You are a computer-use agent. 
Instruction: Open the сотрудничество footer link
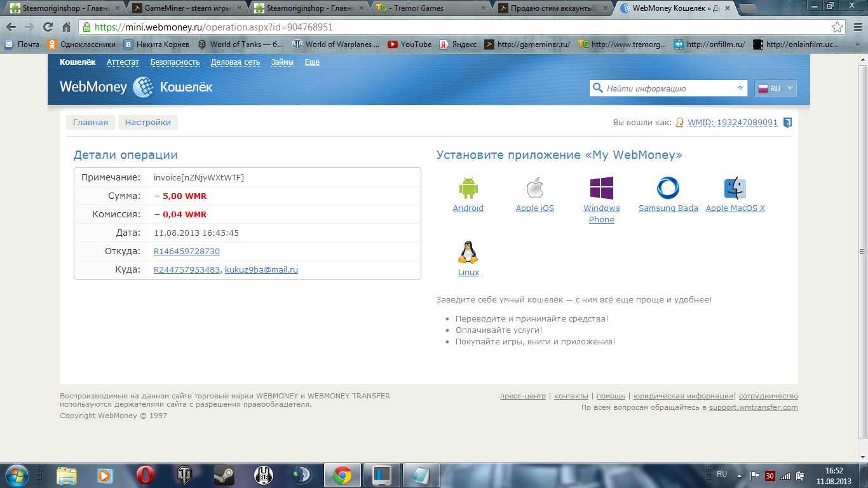pos(768,396)
